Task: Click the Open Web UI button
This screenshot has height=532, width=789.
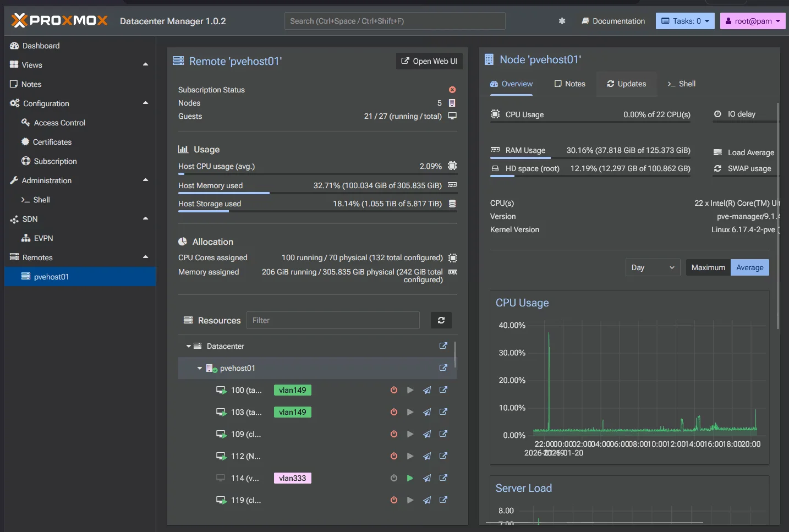Action: (x=429, y=61)
